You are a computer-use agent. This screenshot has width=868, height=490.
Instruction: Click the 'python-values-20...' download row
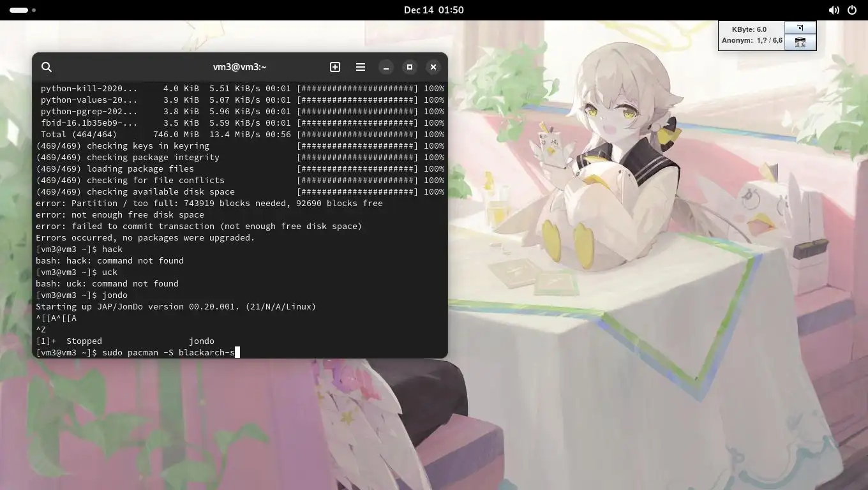pyautogui.click(x=243, y=100)
